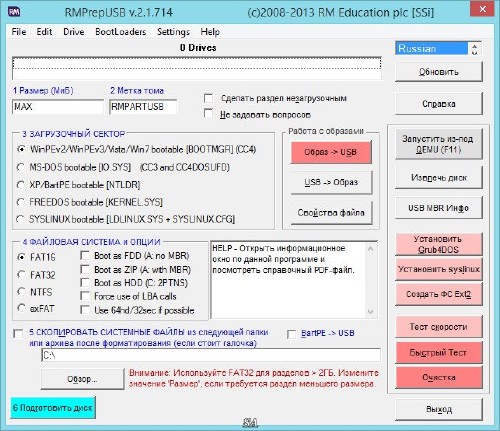The width and height of the screenshot is (500, 431).
Task: Click the SSi logo at bottom
Action: tap(250, 423)
